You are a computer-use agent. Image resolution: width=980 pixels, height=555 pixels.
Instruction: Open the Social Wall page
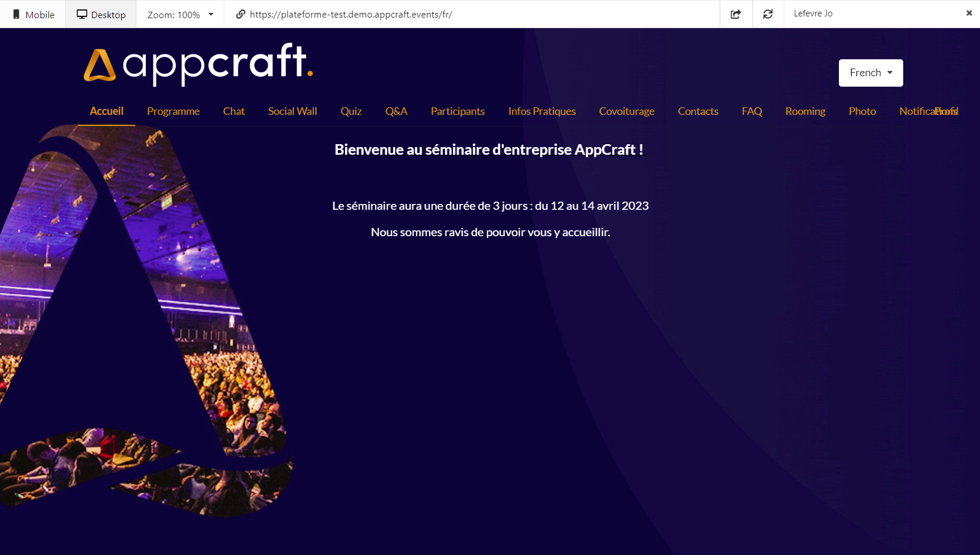point(292,111)
